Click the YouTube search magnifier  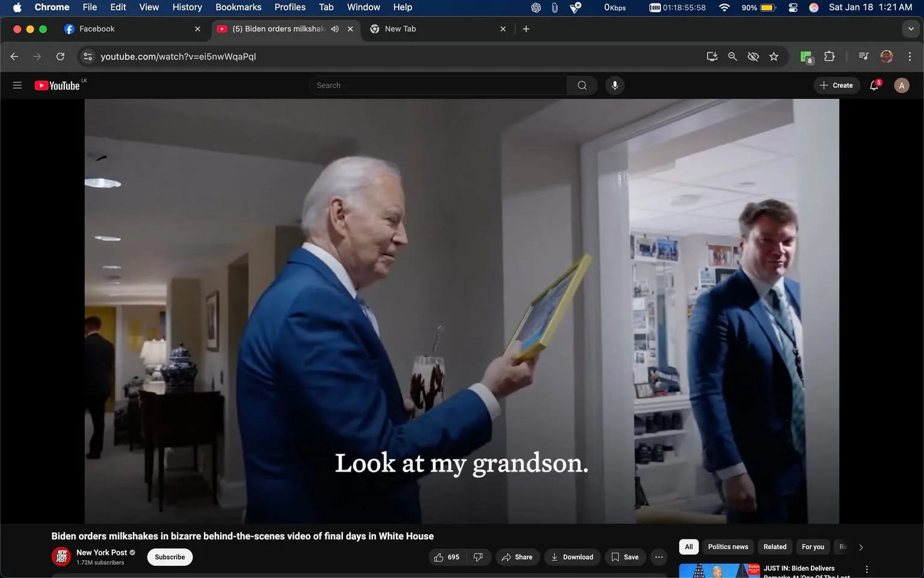click(x=581, y=85)
